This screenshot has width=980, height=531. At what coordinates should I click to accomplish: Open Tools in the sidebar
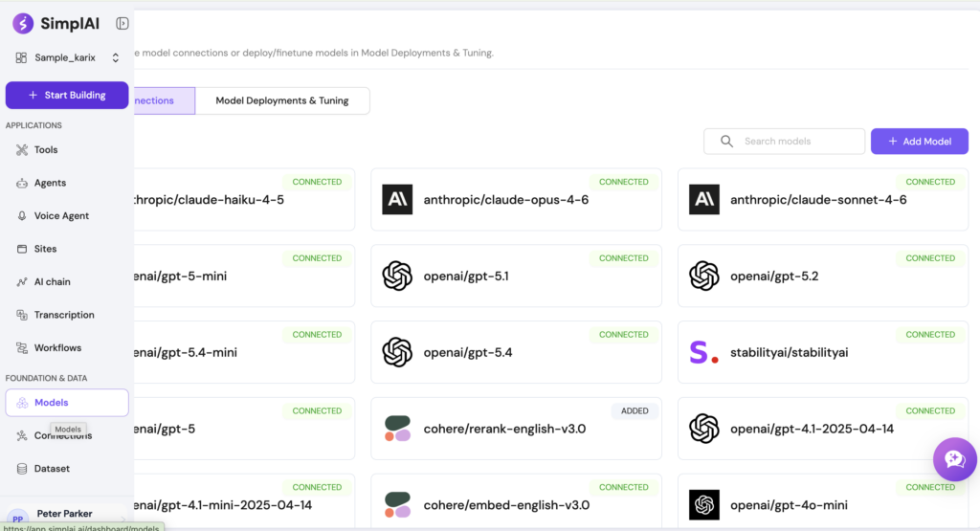tap(67, 150)
